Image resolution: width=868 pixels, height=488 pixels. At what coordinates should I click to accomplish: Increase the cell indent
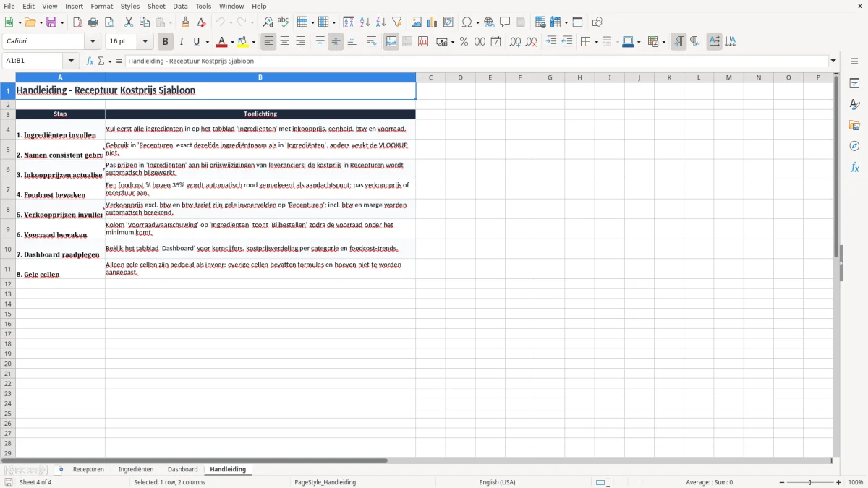click(551, 42)
